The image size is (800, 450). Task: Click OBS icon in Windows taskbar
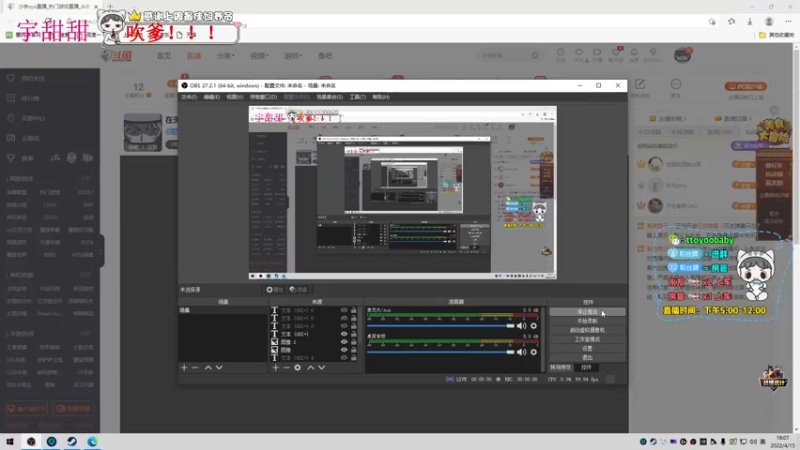pyautogui.click(x=31, y=441)
